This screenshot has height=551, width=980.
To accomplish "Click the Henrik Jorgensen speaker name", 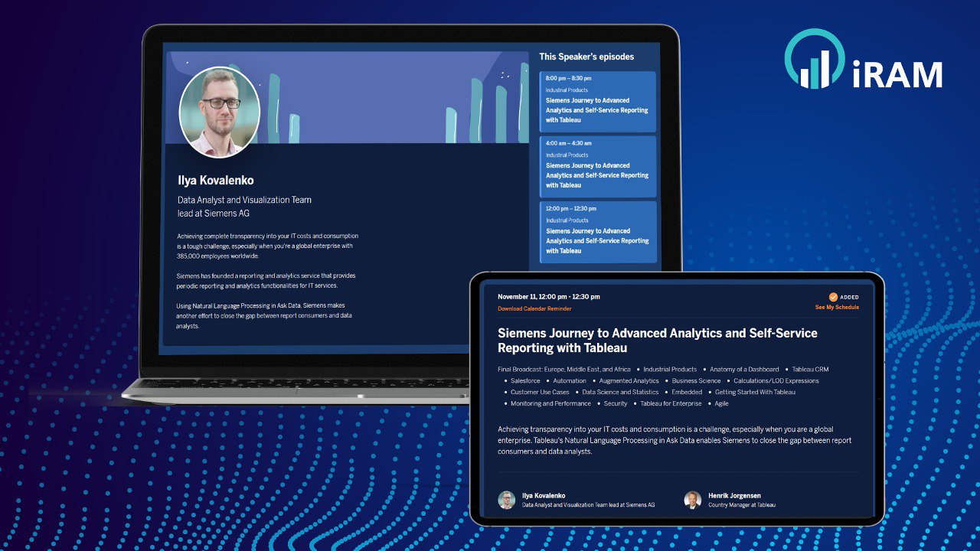I will coord(734,496).
